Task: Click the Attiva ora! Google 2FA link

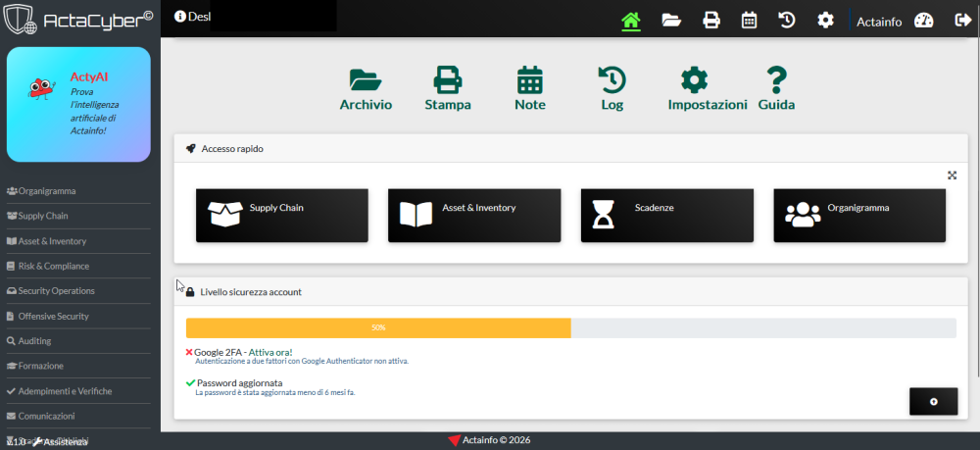Action: tap(270, 352)
